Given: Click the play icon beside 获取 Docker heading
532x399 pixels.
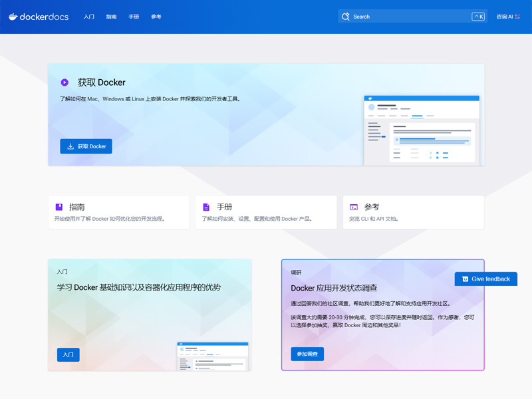Looking at the screenshot, I should point(65,82).
